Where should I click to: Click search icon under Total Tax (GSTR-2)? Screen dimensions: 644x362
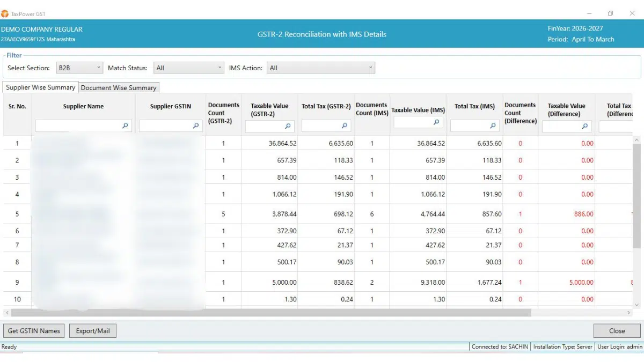[x=344, y=125]
